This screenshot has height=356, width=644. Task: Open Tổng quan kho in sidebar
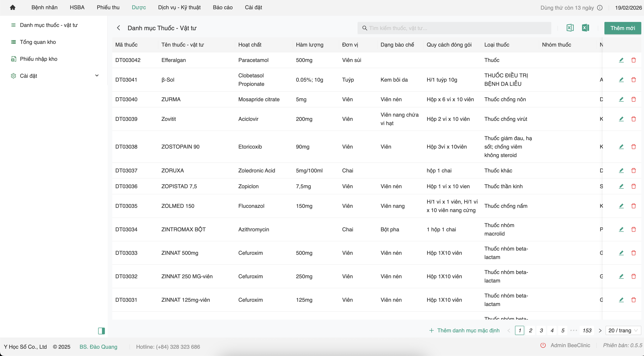pyautogui.click(x=38, y=42)
